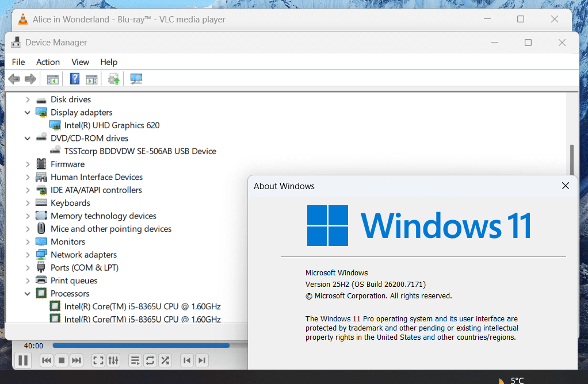588x384 pixels.
Task: Click the Human Interface Devices icon
Action: (41, 177)
